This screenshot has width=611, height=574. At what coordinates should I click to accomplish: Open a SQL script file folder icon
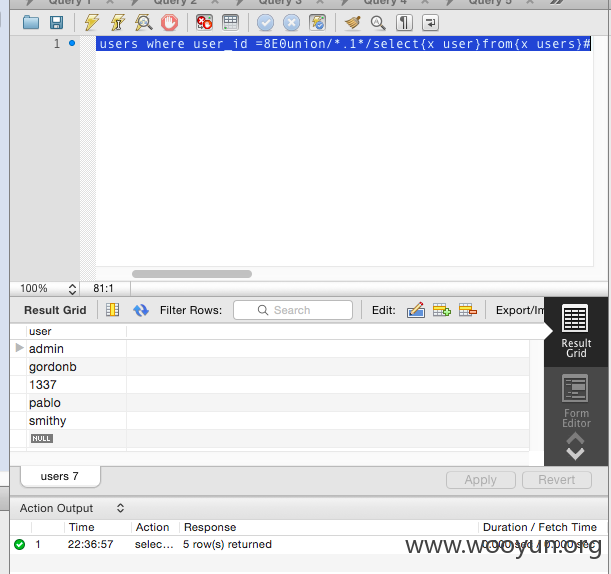[31, 23]
